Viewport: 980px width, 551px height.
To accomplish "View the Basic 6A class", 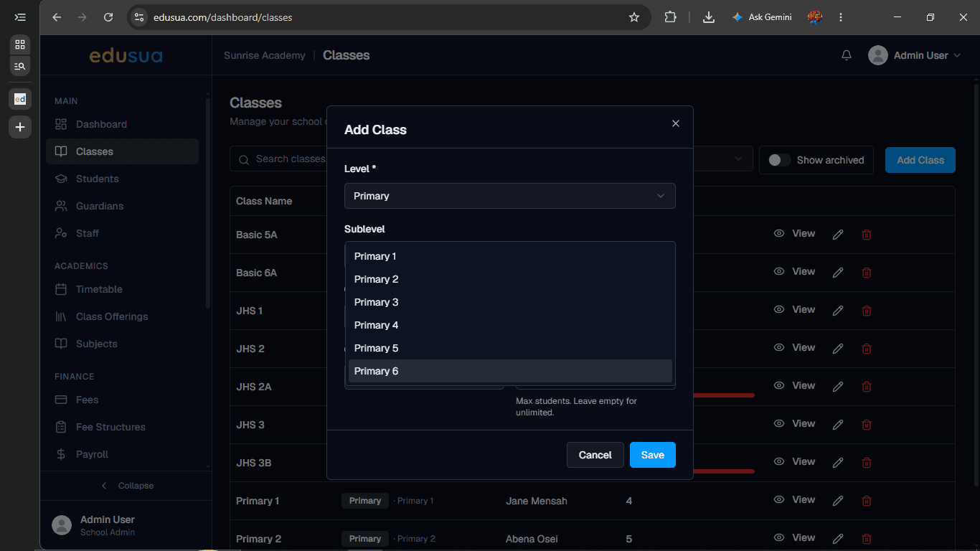I will [x=794, y=271].
